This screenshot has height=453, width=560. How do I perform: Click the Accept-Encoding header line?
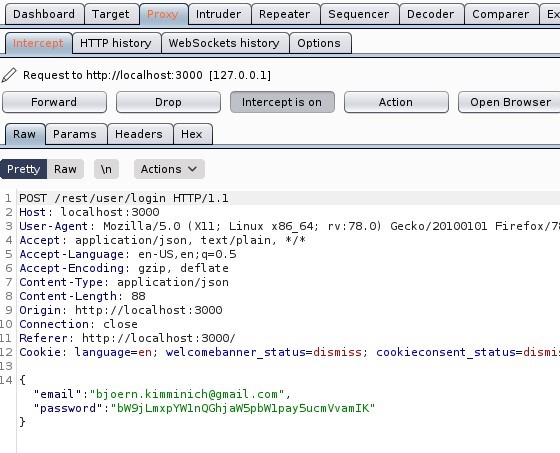124,268
